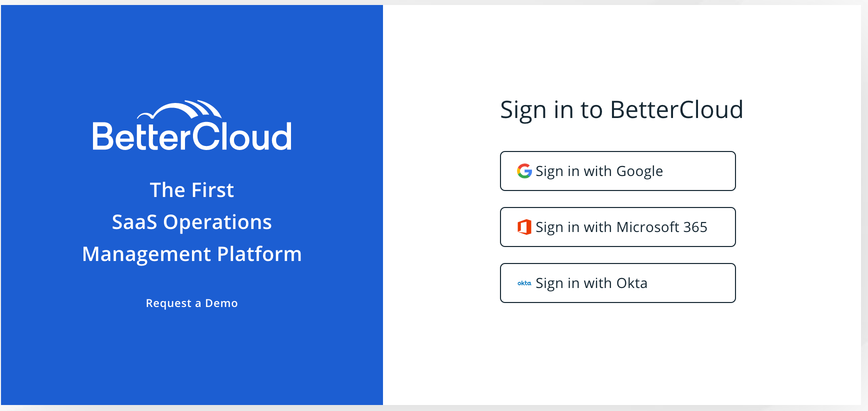Sign in with Okta
Screen dimensions: 868x411
point(617,283)
